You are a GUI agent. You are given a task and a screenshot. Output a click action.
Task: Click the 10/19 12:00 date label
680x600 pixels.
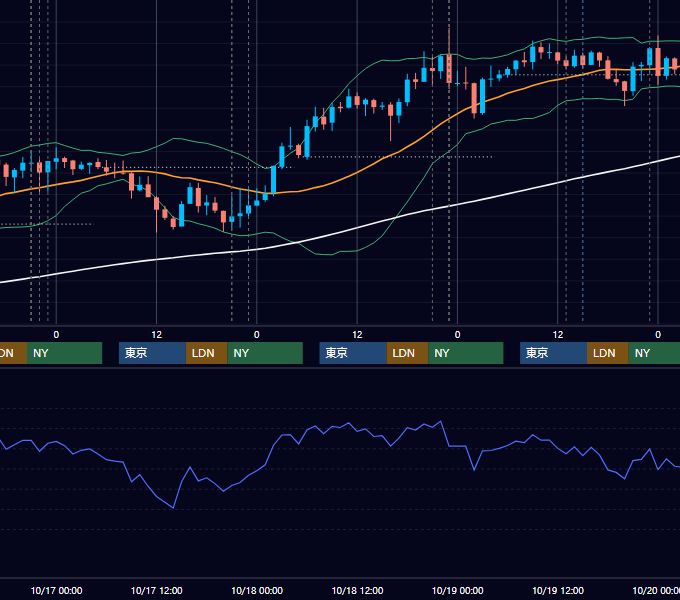point(558,590)
